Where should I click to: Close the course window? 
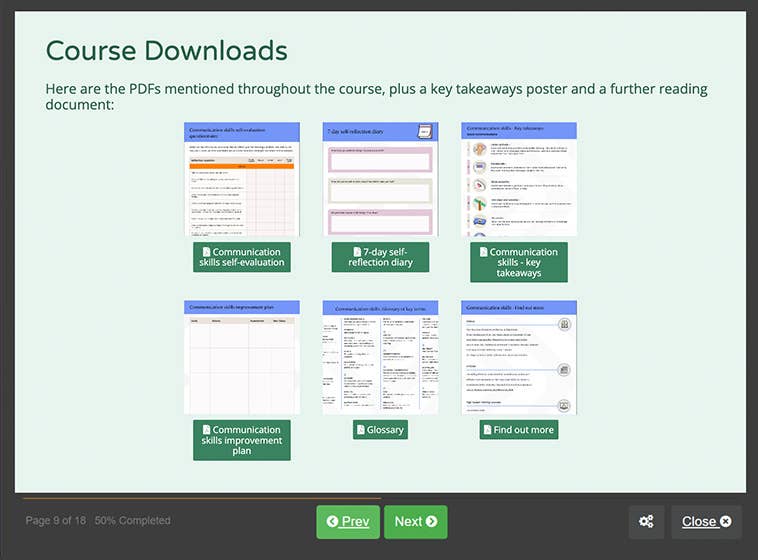[x=706, y=522]
